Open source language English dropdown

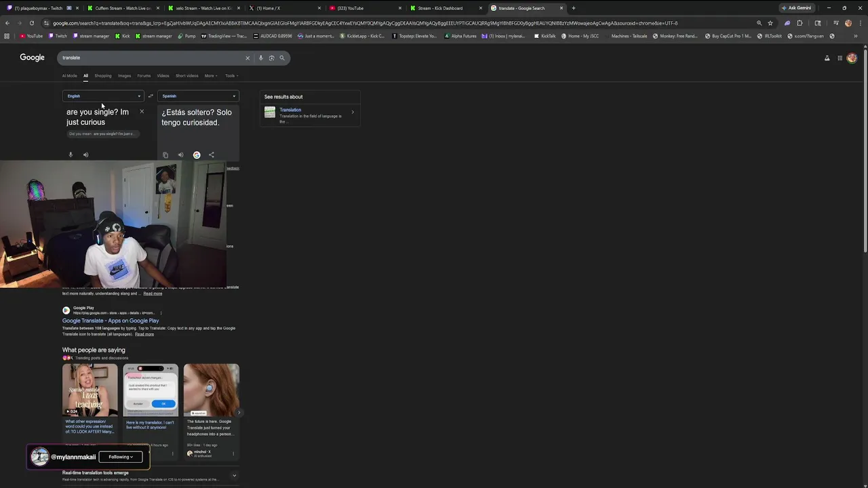click(103, 96)
